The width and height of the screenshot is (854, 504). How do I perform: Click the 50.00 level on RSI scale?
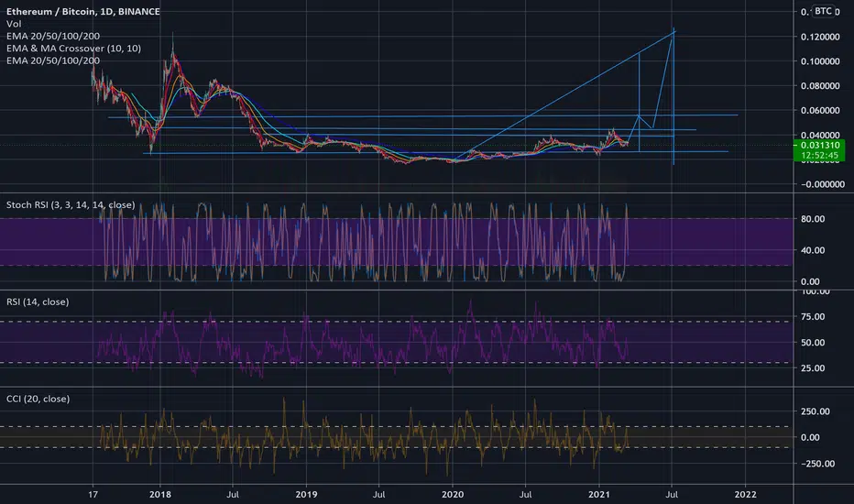click(x=813, y=343)
